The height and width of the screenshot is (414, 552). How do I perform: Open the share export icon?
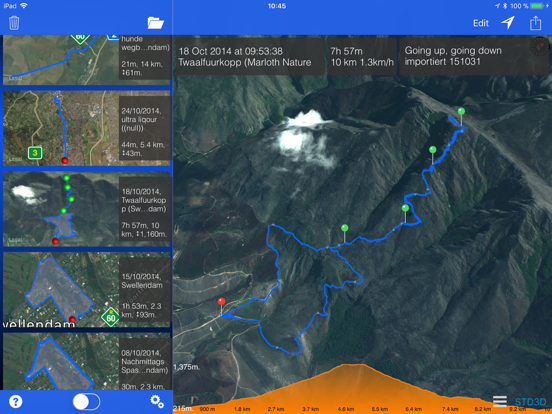click(535, 23)
